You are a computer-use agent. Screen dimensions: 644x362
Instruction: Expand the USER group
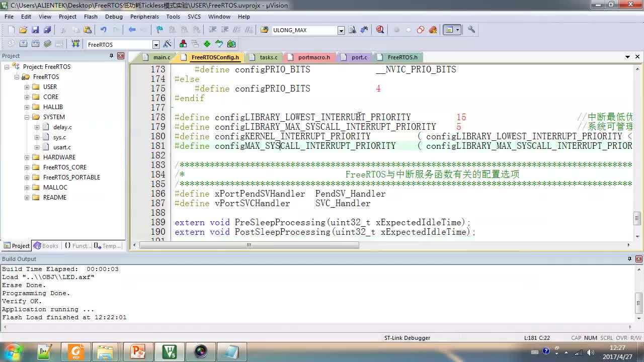pyautogui.click(x=27, y=86)
